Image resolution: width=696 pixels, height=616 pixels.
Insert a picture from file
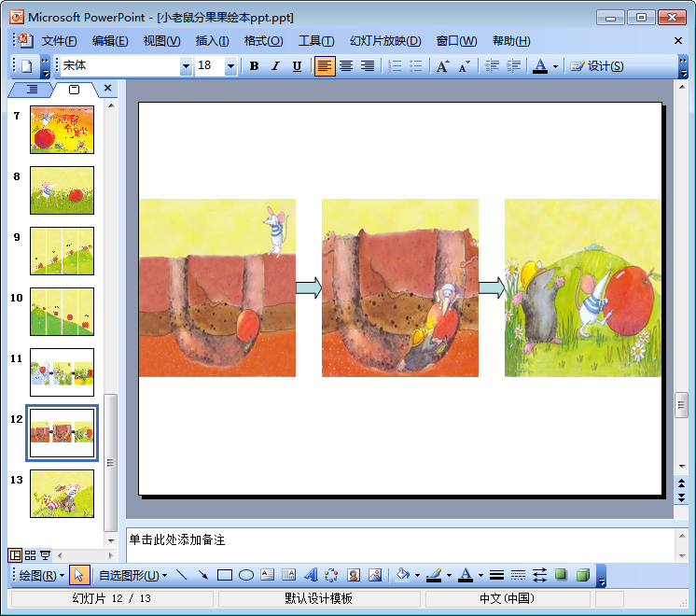click(375, 576)
